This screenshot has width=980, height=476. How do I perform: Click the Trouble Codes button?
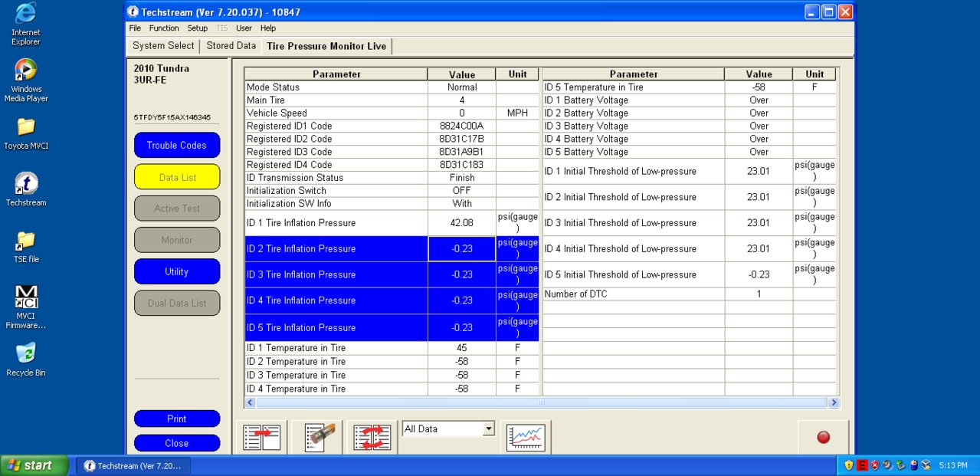point(177,145)
